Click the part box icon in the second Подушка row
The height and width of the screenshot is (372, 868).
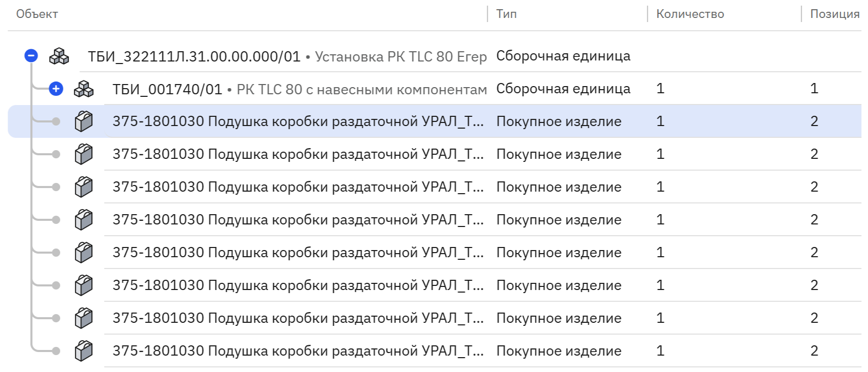click(84, 154)
